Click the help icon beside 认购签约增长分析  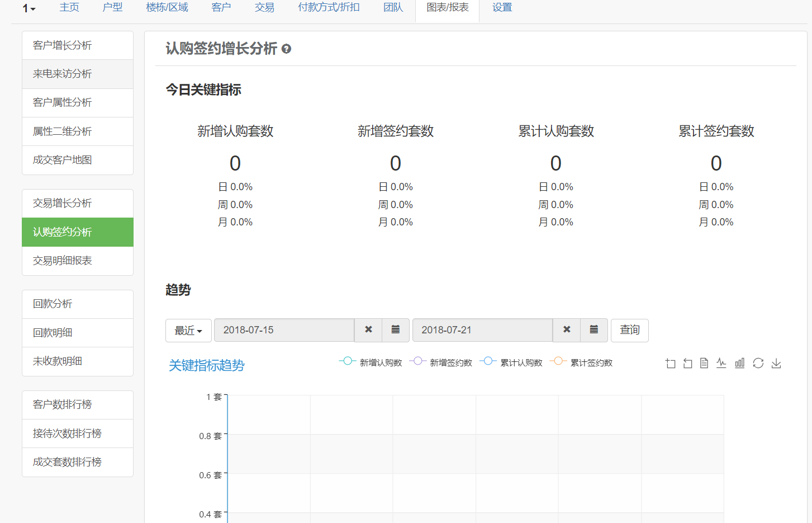tap(286, 49)
